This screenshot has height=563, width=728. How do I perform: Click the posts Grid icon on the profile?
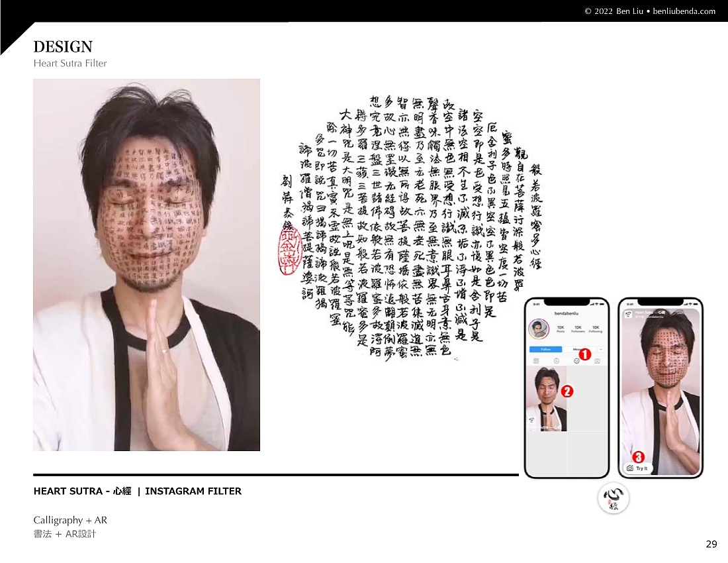pyautogui.click(x=535, y=361)
